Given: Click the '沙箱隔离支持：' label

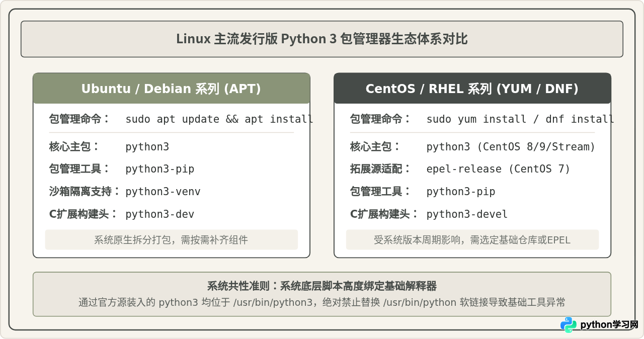Looking at the screenshot, I should 85,192.
